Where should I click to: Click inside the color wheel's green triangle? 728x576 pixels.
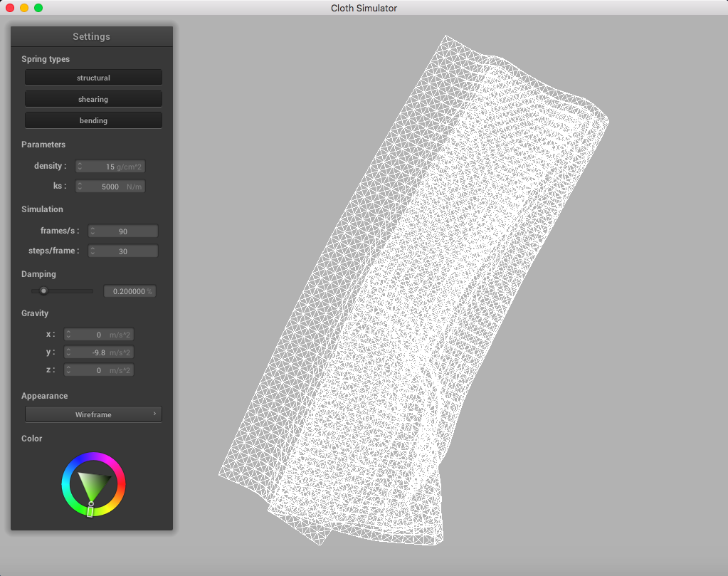93,484
